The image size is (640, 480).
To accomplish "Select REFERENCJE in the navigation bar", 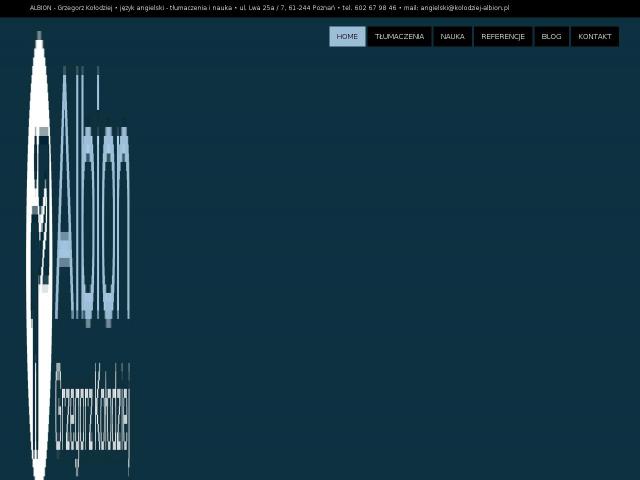I will [x=502, y=37].
